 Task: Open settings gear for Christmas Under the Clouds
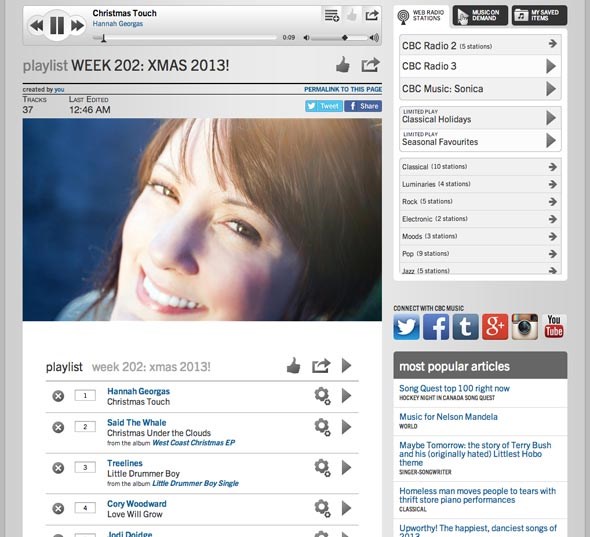coord(322,427)
